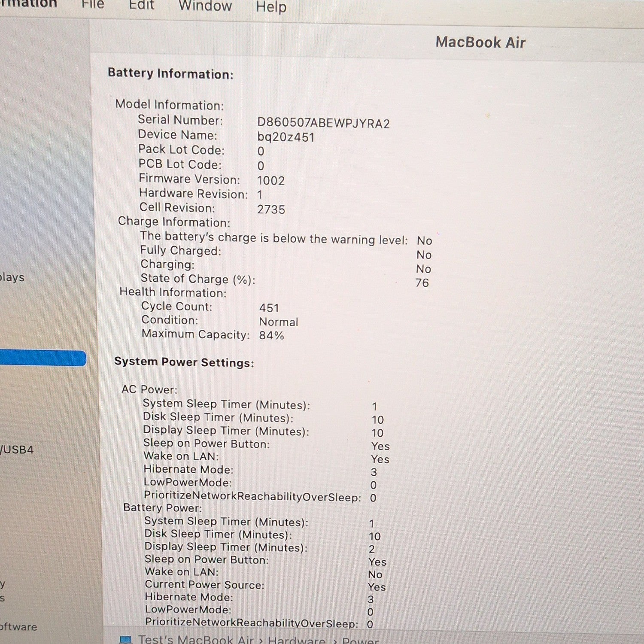Click Disk Sleep Timer label under Battery Power
This screenshot has height=644, width=644.
pyautogui.click(x=218, y=534)
